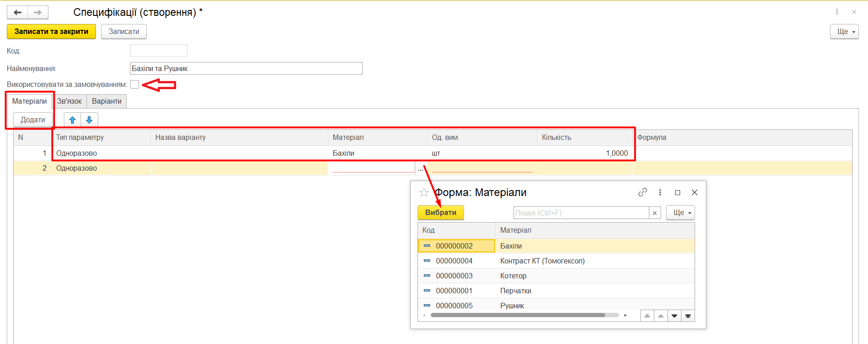Image resolution: width=868 pixels, height=344 pixels.
Task: Click the Вибрати button
Action: [x=441, y=213]
